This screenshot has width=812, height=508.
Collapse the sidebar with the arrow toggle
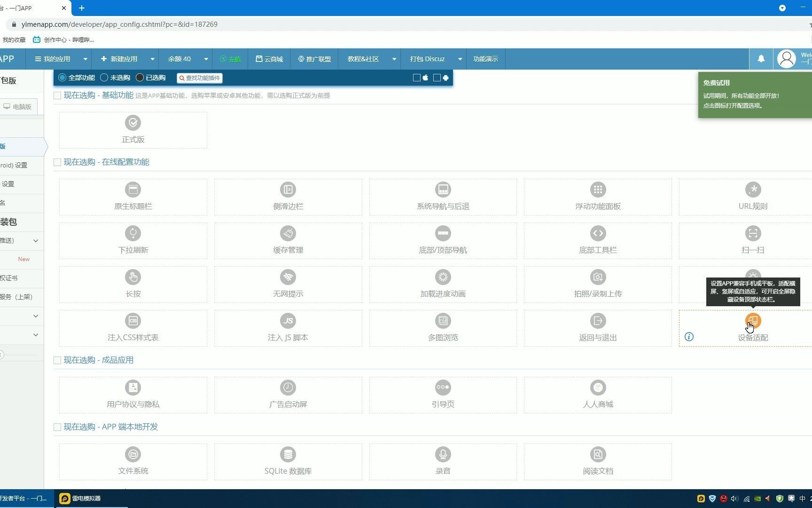[x=2, y=355]
